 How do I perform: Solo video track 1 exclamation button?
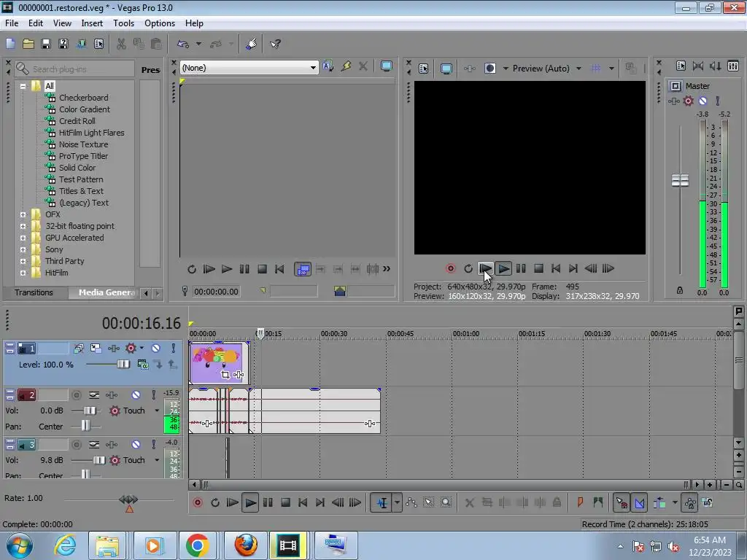click(174, 348)
